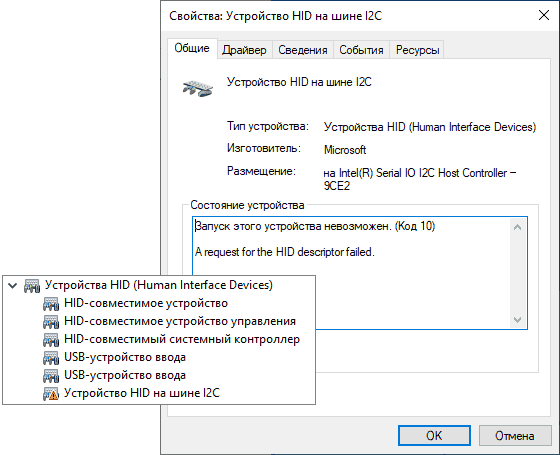The image size is (560, 455).
Task: Switch to the Драйвер tab
Action: pyautogui.click(x=244, y=50)
